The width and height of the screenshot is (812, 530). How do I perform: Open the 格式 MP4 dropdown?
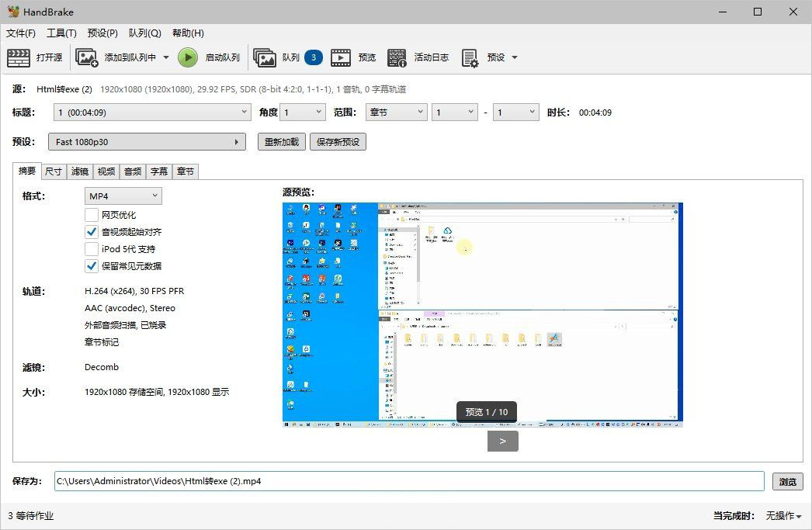point(123,196)
